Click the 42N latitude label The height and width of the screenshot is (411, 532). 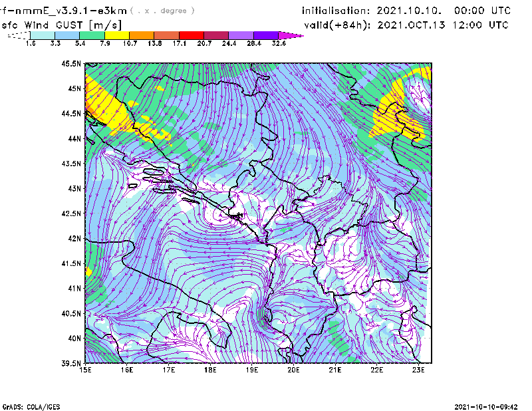point(74,239)
